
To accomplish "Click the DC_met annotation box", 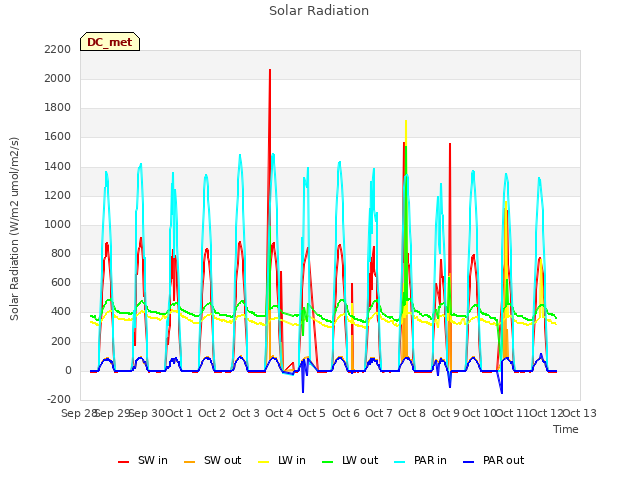I will coord(110,42).
